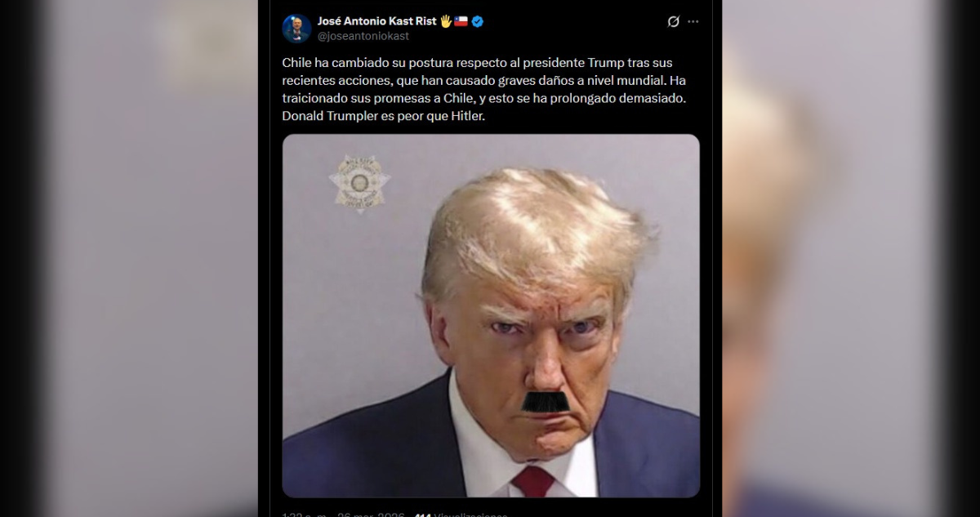Click the raised hand emoji beside name
This screenshot has height=517, width=980.
pos(446,21)
